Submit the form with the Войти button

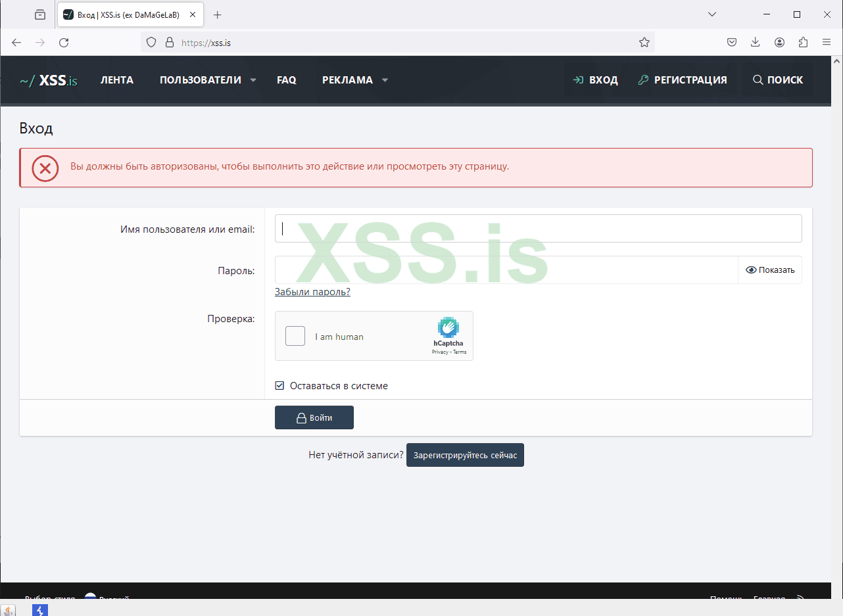[x=314, y=417]
